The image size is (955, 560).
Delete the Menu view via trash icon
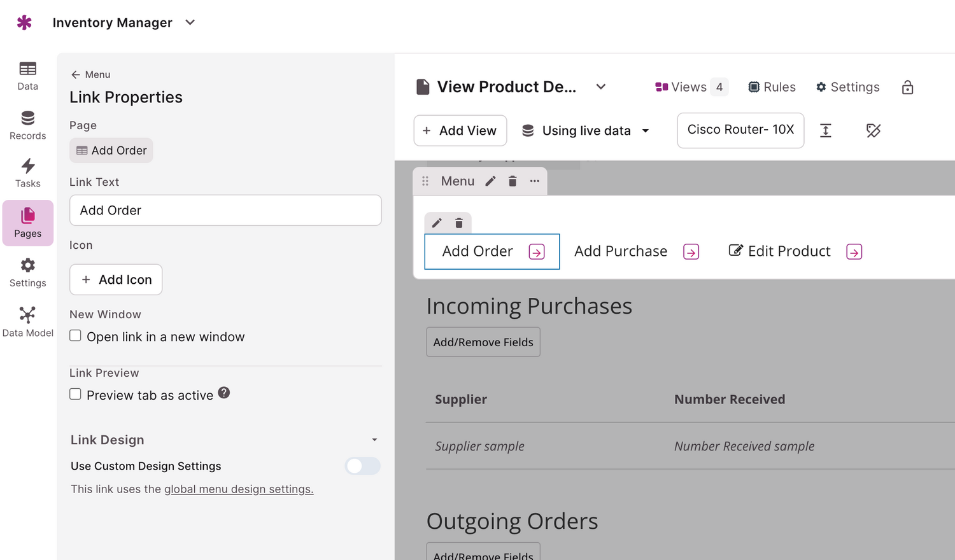pos(513,181)
